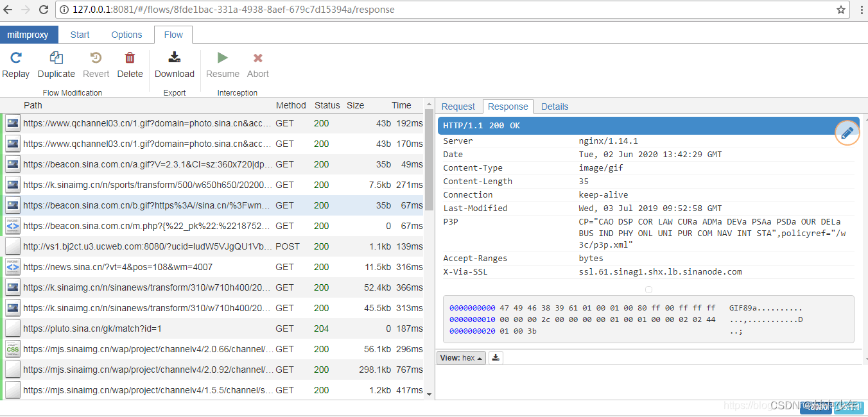Click document icon of news.sina.cn row

[x=13, y=267]
